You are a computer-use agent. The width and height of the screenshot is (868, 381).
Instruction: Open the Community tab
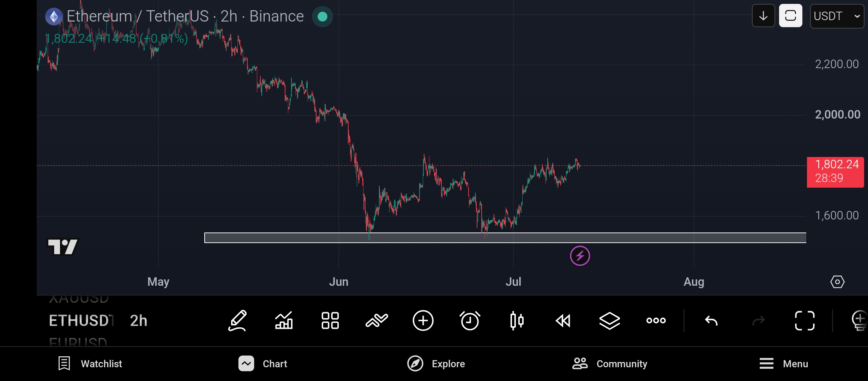(x=610, y=364)
